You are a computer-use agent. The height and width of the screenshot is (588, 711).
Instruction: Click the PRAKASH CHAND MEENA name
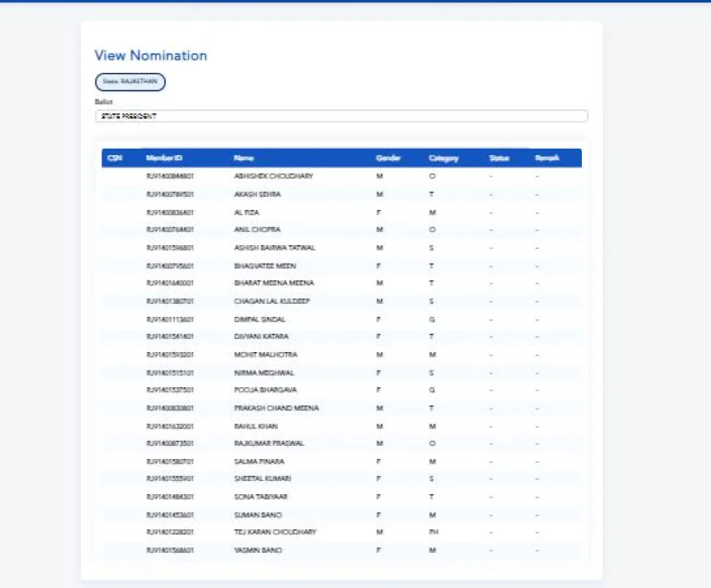pyautogui.click(x=275, y=408)
